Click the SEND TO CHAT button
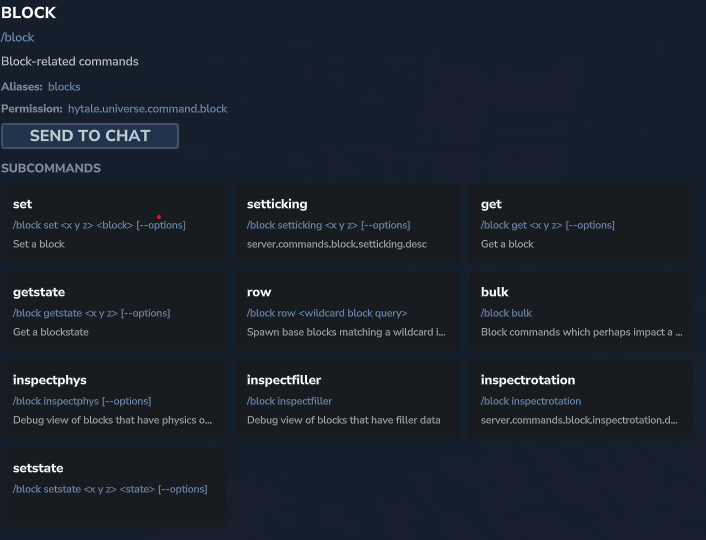 pyautogui.click(x=90, y=136)
